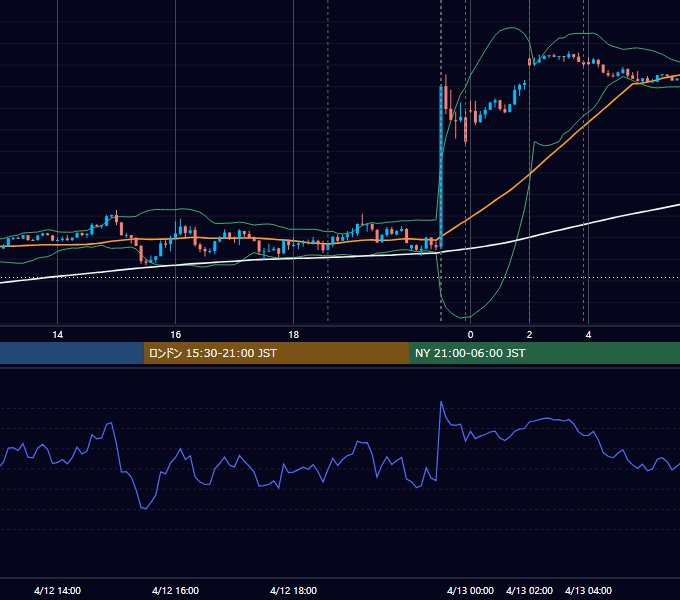This screenshot has height=600, width=680.
Task: Click the peak of the oscillator spike
Action: click(441, 402)
